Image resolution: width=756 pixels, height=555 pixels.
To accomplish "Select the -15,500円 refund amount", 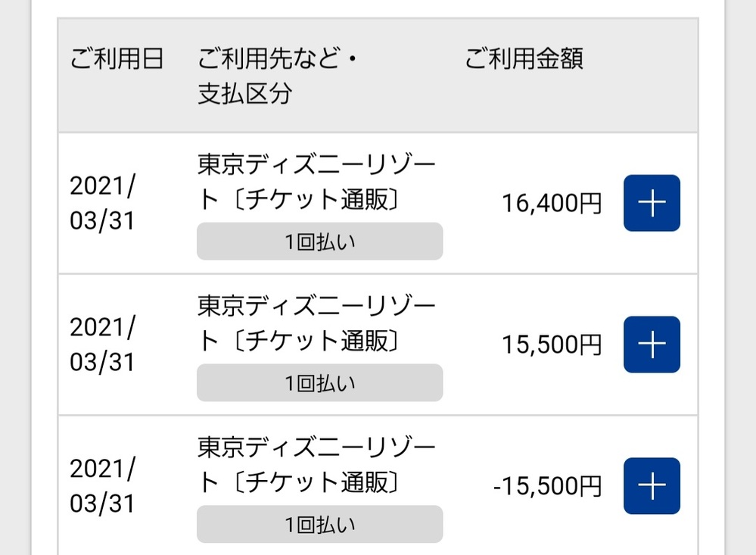I will (x=547, y=487).
